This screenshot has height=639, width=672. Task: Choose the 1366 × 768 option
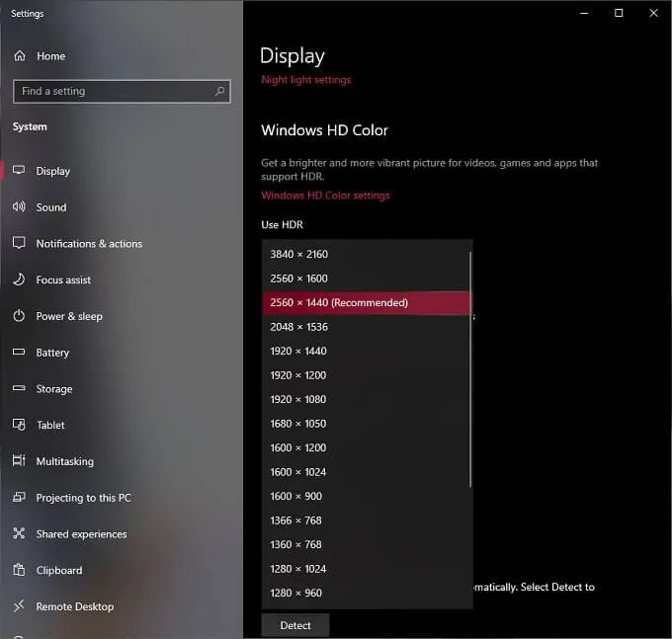click(366, 520)
